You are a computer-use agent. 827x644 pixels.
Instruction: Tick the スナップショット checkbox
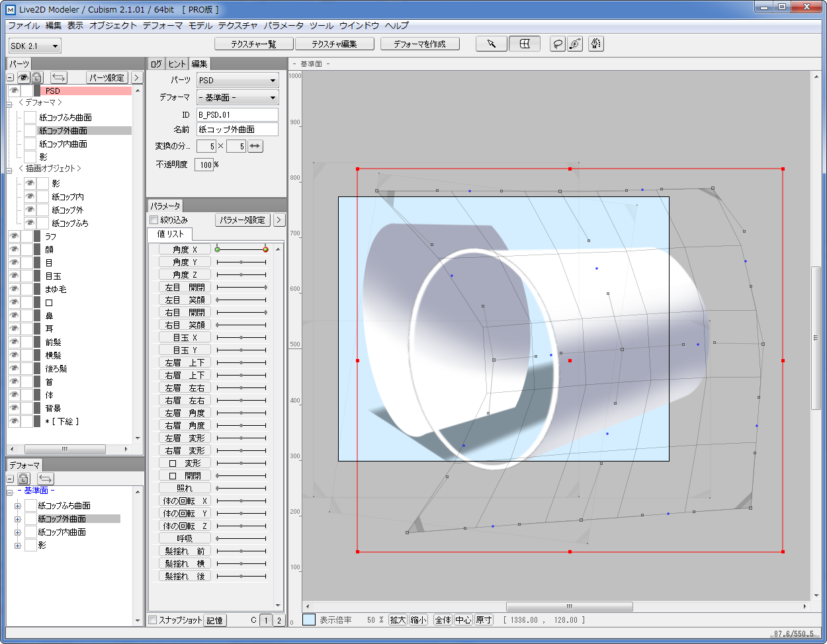(153, 620)
